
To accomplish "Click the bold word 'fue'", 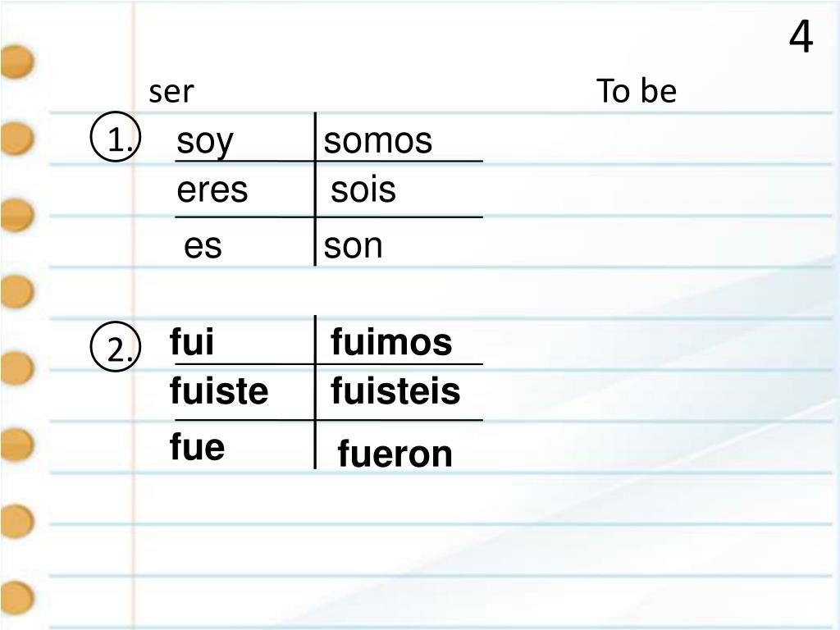I will tap(197, 446).
